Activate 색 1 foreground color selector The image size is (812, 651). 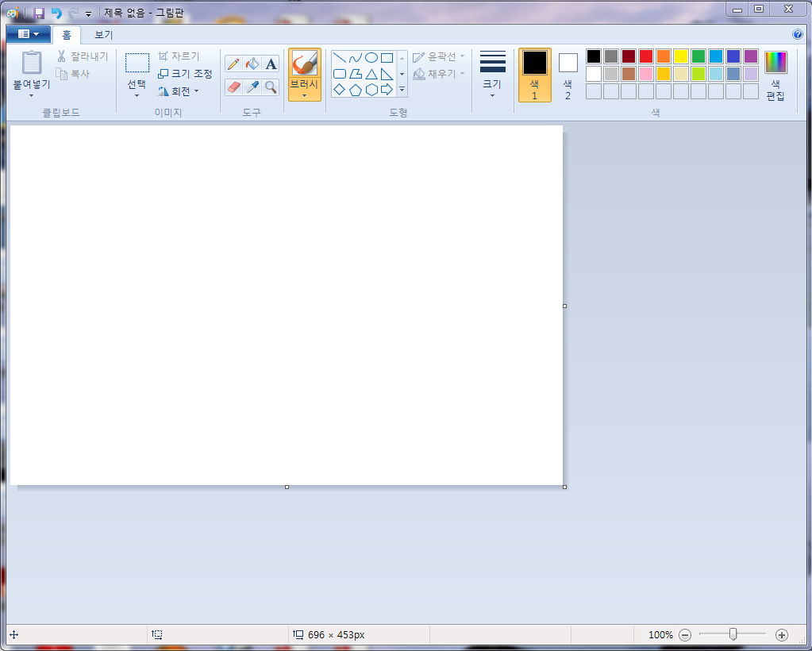click(534, 75)
